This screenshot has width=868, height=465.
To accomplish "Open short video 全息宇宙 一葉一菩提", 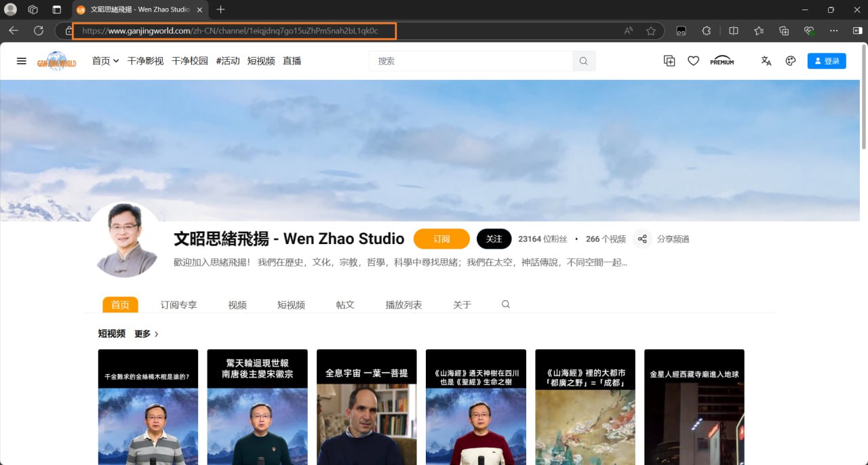I will click(x=367, y=407).
